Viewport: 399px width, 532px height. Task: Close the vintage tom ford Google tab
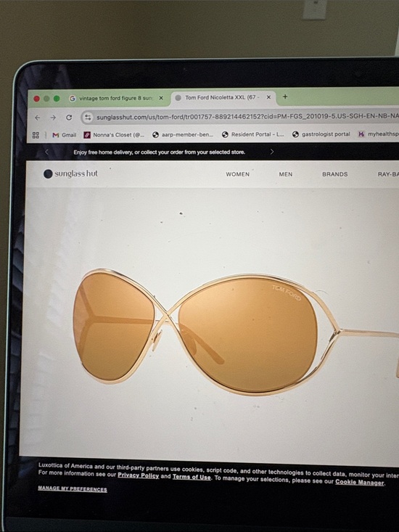click(161, 98)
